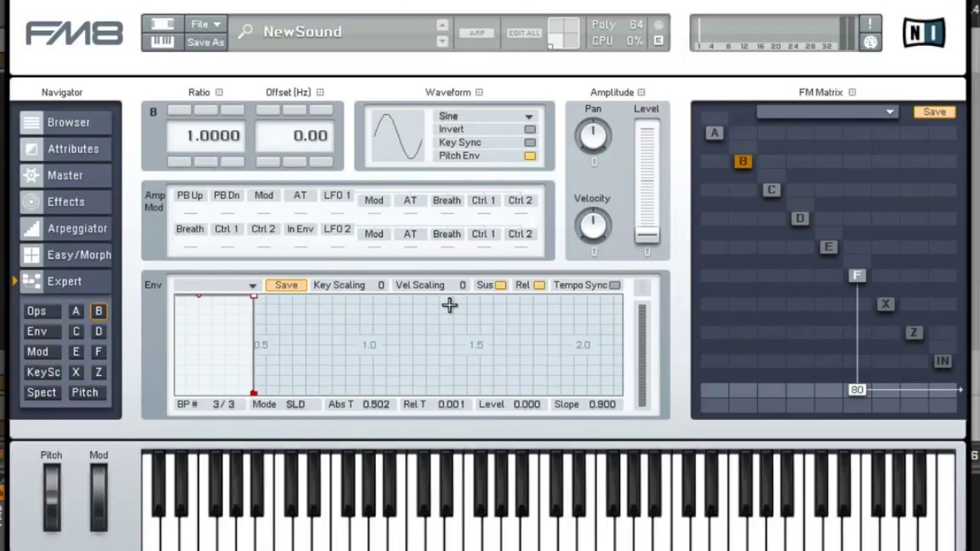This screenshot has width=980, height=551.
Task: Open the Master page icon
Action: (x=31, y=175)
